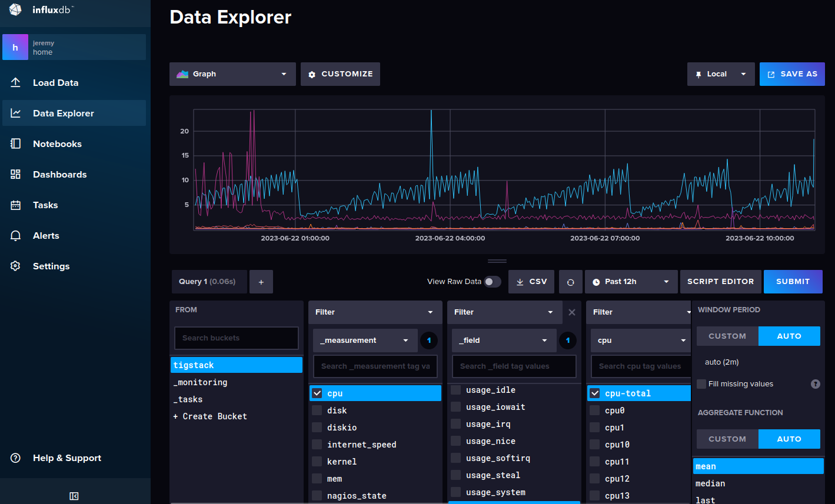Click the SUBMIT button

[793, 281]
